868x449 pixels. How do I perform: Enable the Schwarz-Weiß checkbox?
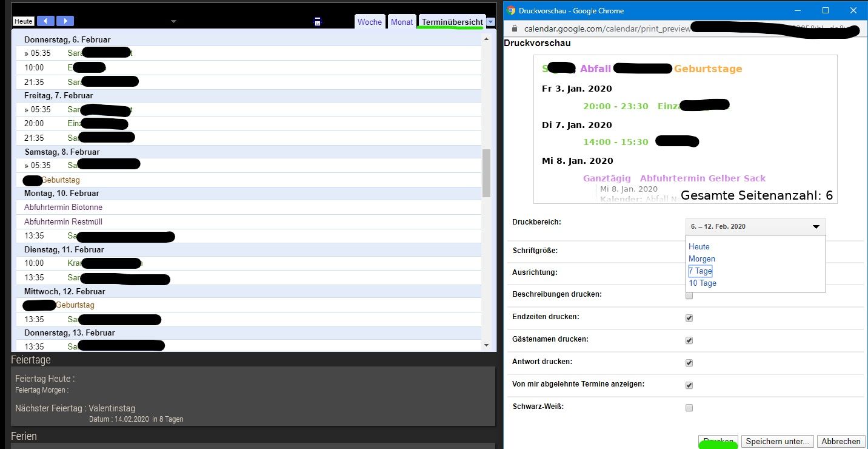689,408
